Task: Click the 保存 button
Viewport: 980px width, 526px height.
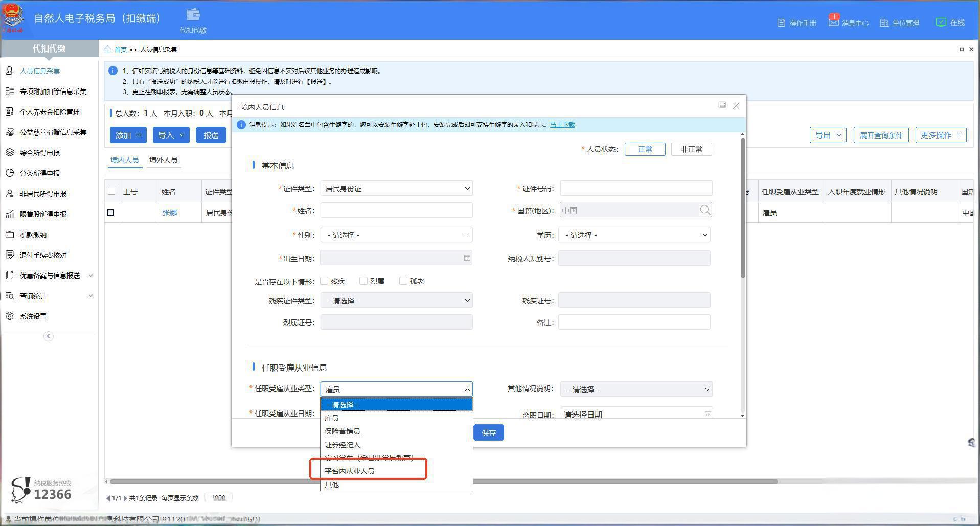Action: pyautogui.click(x=488, y=432)
